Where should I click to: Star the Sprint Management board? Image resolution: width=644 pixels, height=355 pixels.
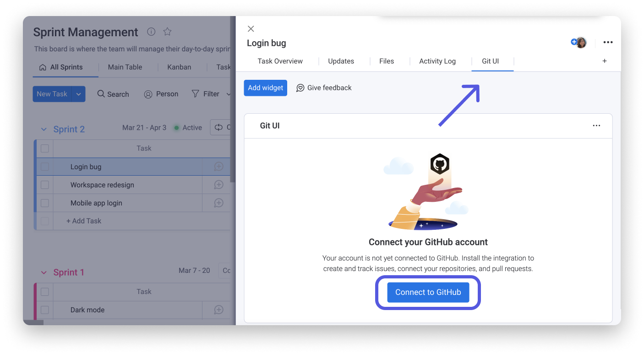[167, 32]
